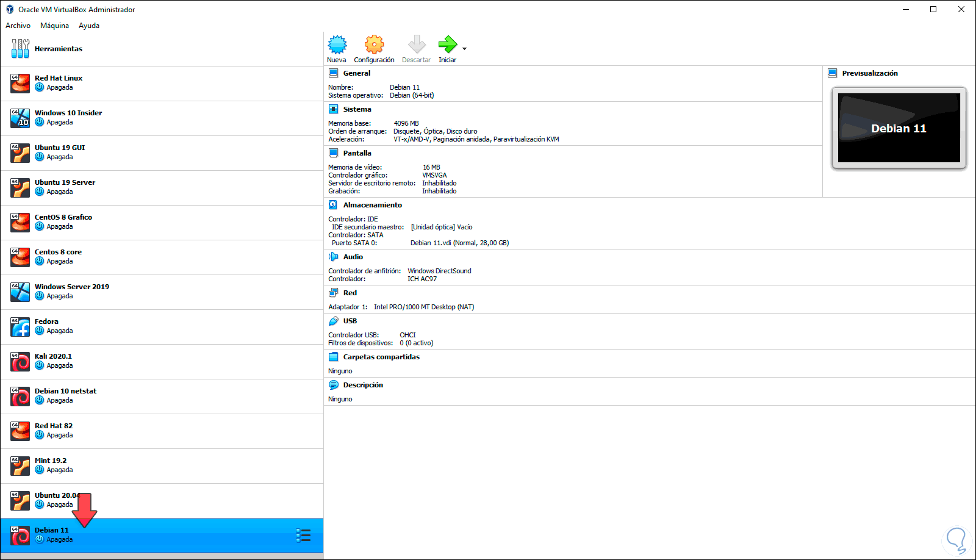
Task: Open the Red settings heading link
Action: pos(350,293)
